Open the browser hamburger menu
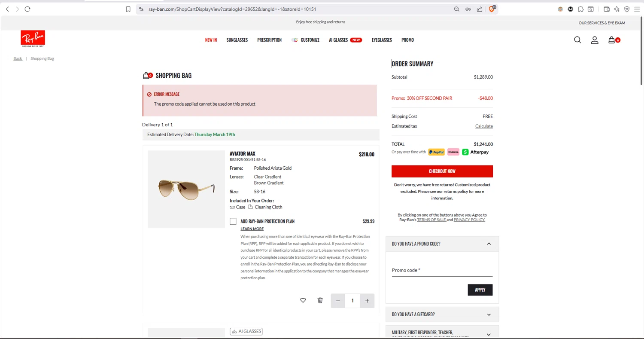 tap(637, 9)
